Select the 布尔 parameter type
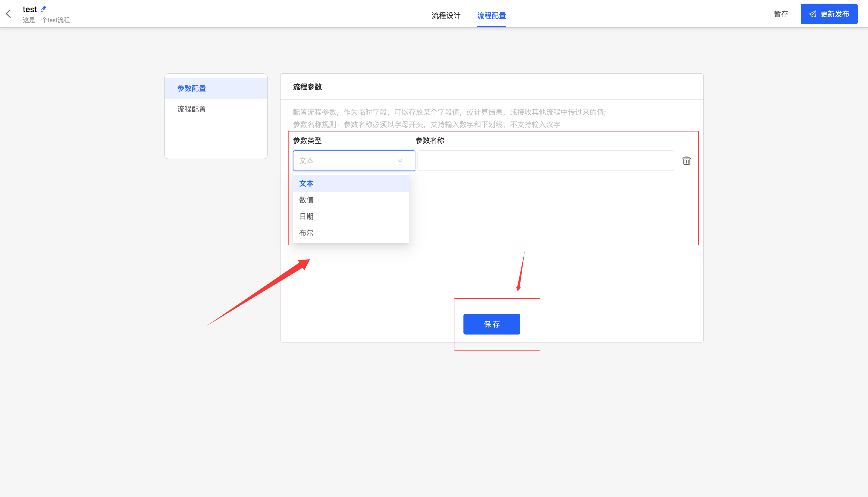 [x=351, y=233]
